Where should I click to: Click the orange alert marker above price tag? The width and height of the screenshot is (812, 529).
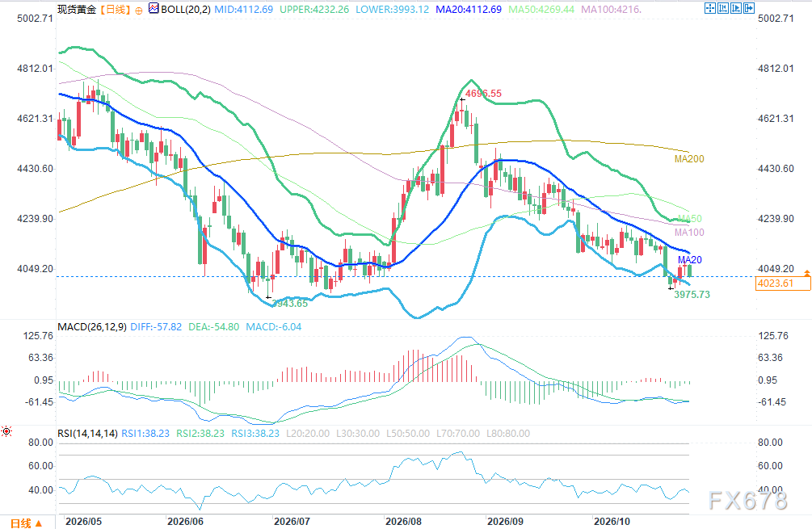click(807, 273)
